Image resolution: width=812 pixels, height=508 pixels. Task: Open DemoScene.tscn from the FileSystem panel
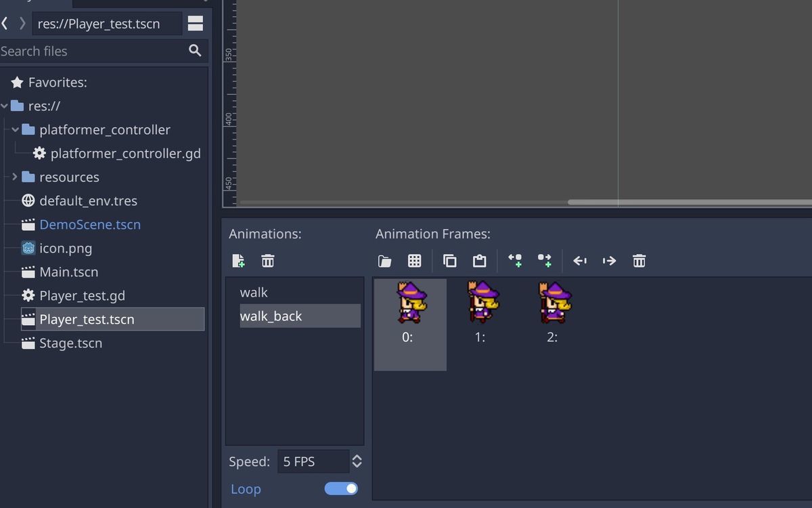(90, 224)
